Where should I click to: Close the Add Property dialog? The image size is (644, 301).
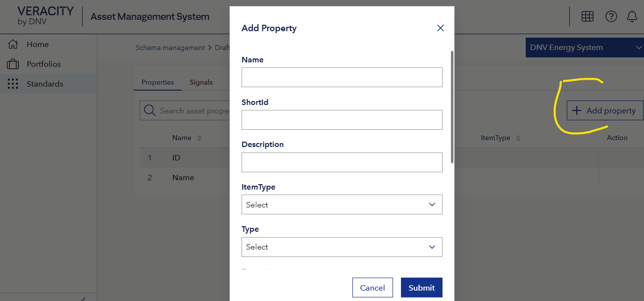coord(441,28)
